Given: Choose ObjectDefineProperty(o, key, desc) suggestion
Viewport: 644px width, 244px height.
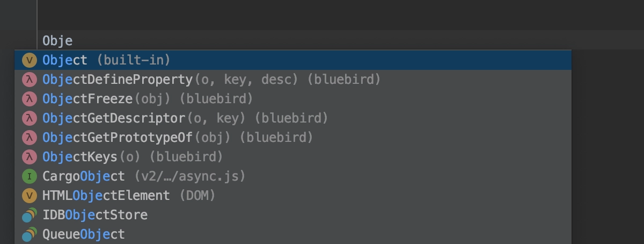Looking at the screenshot, I should click(293, 79).
